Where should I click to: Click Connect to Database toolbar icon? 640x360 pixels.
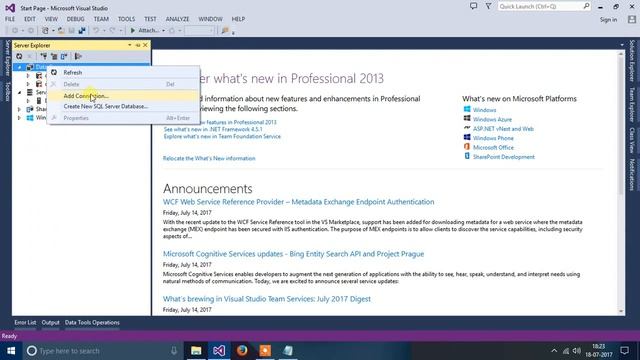point(44,56)
